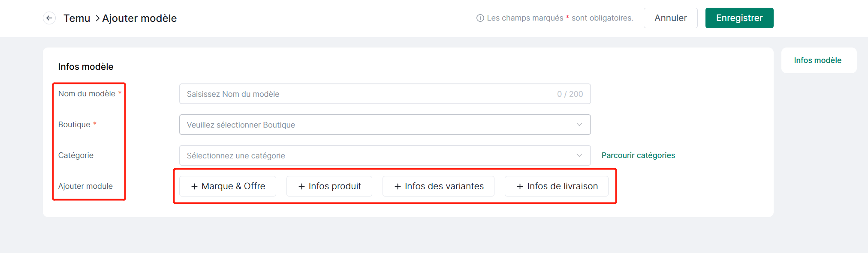Click the info icon before required-fields note

pyautogui.click(x=480, y=18)
